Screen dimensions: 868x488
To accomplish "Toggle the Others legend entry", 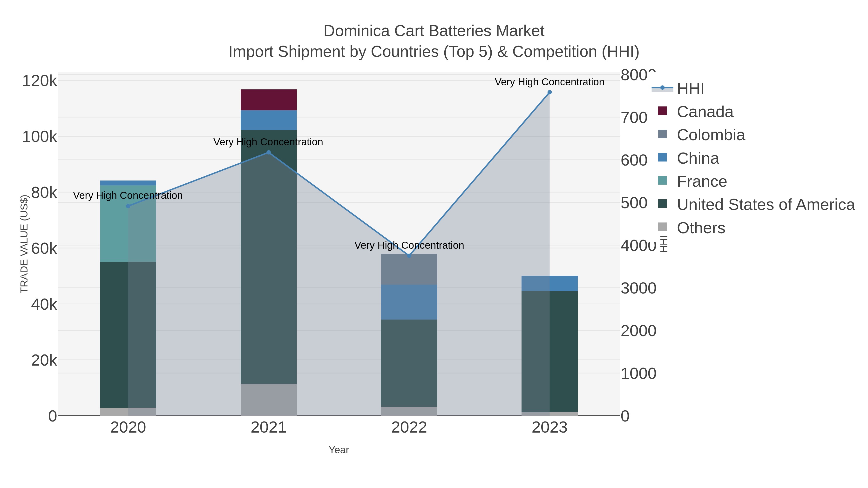I will click(692, 228).
